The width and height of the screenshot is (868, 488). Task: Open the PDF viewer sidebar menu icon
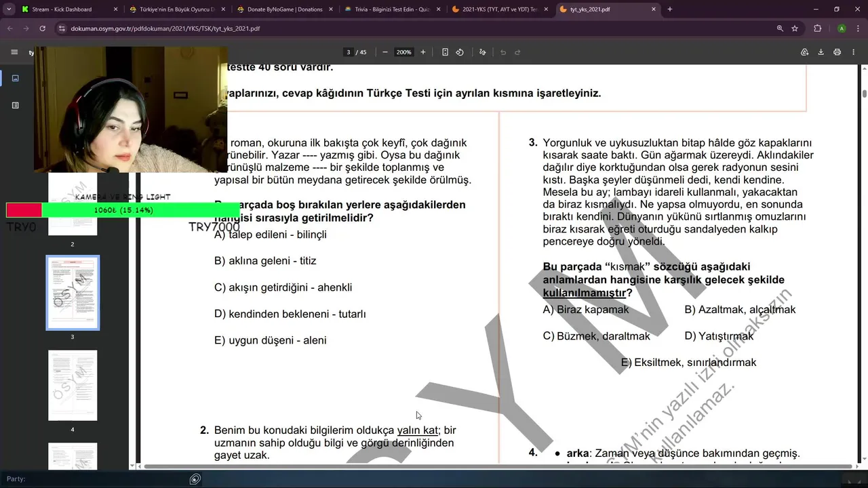pos(14,52)
